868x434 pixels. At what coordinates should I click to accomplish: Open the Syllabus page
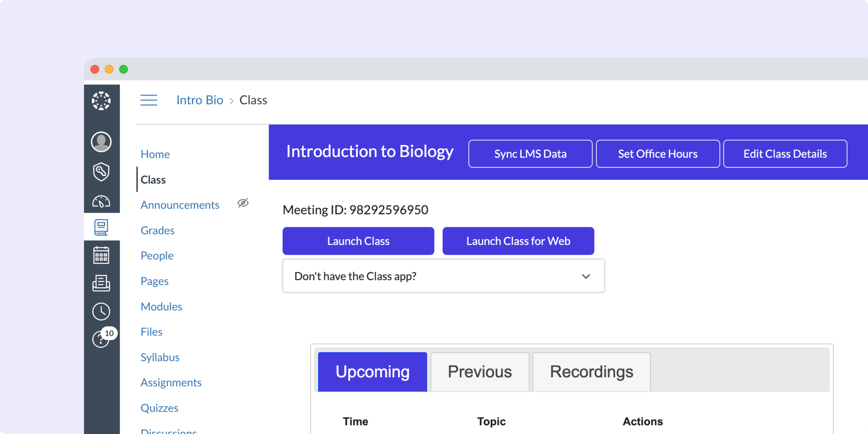[160, 357]
